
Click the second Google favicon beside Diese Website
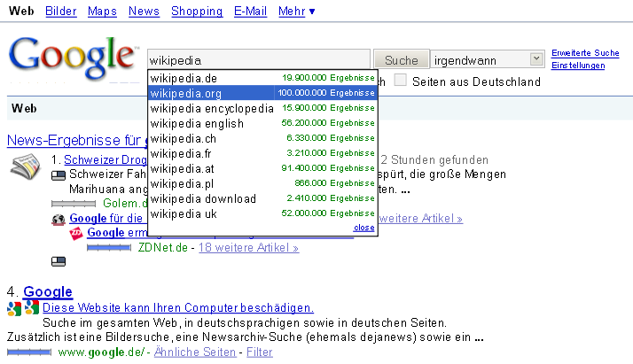coord(32,307)
